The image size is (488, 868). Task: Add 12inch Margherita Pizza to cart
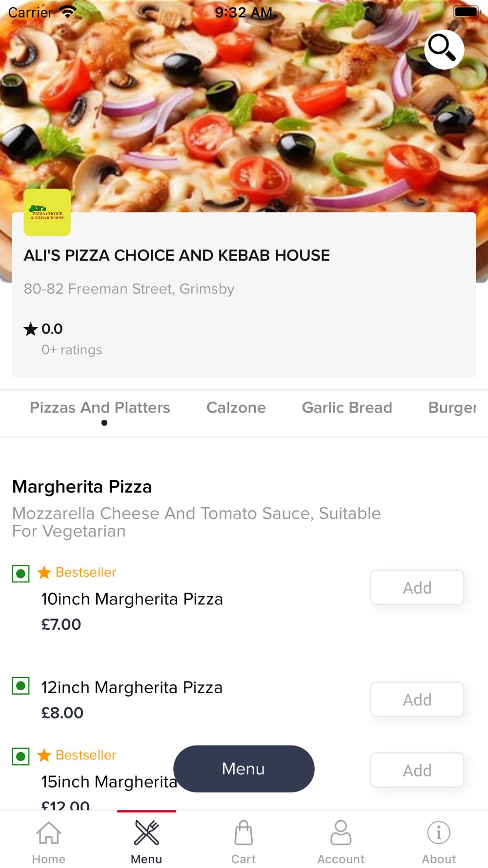click(417, 700)
